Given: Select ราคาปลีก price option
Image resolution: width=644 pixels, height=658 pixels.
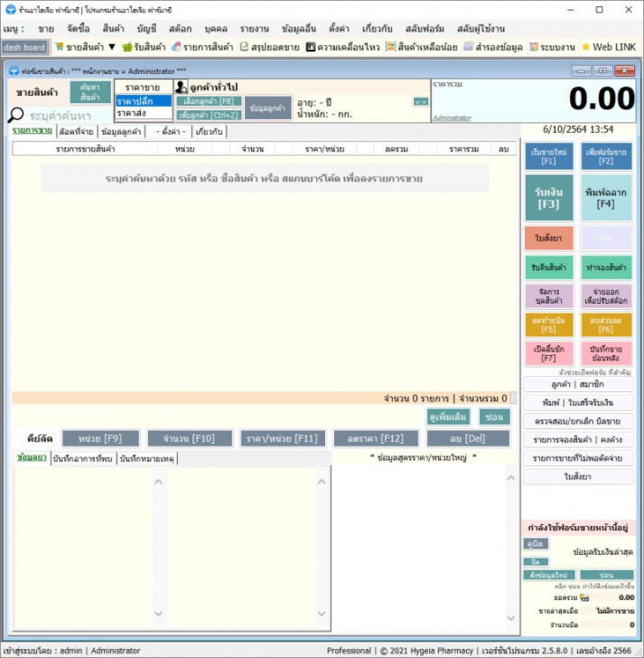Looking at the screenshot, I should (x=144, y=100).
